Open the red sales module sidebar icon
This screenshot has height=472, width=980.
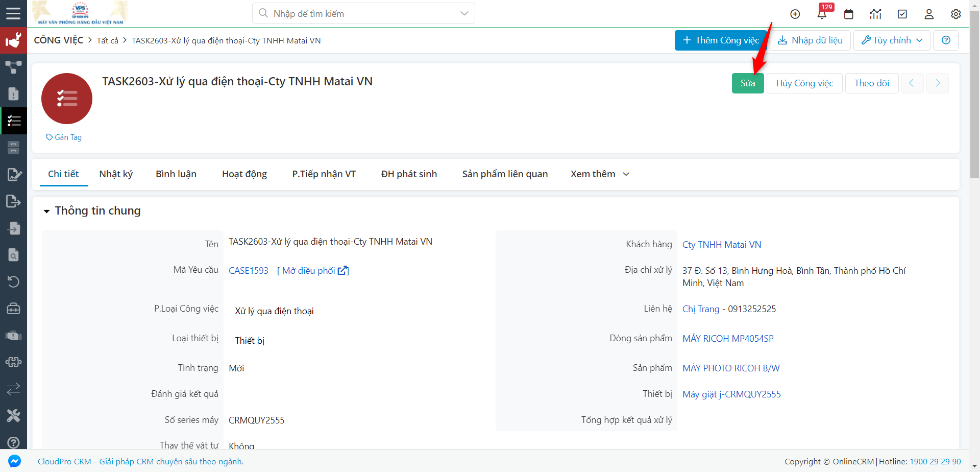pos(13,40)
